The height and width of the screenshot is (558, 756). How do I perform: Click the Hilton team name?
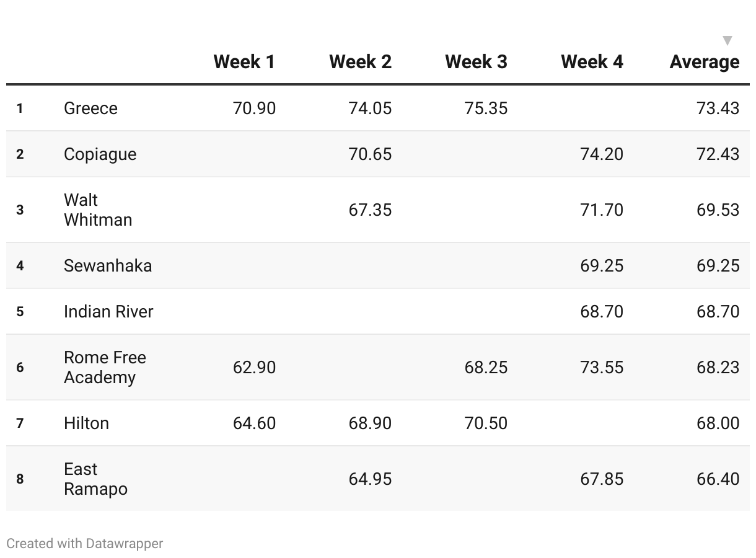point(86,423)
